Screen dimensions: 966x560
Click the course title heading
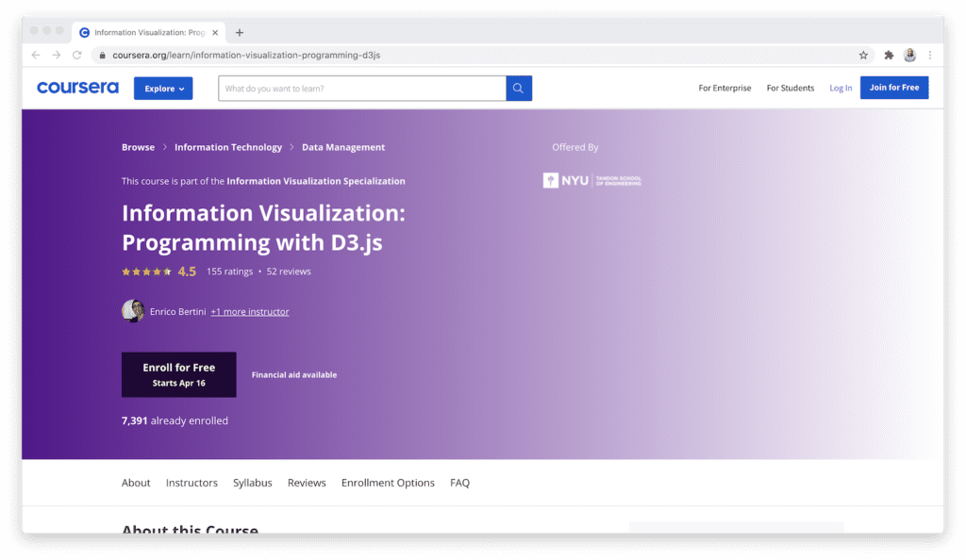tap(264, 228)
